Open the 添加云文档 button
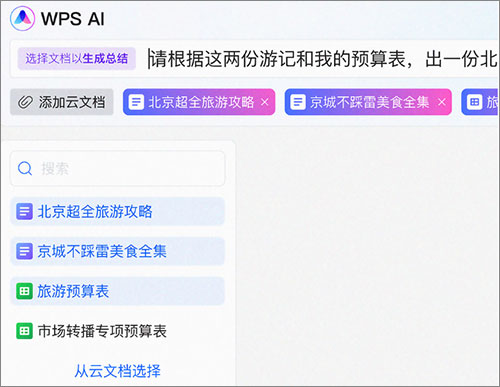This screenshot has height=387, width=500. click(x=62, y=102)
